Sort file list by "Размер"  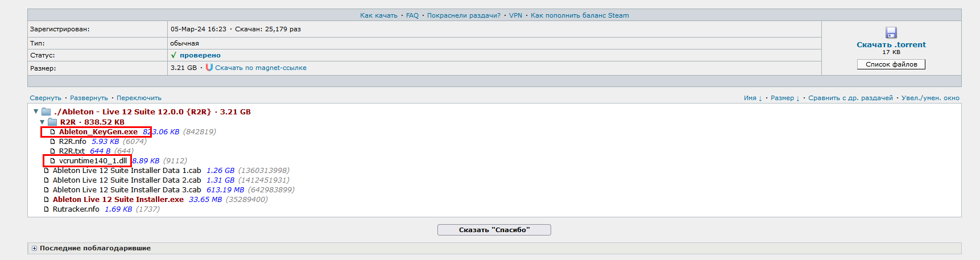coord(785,98)
